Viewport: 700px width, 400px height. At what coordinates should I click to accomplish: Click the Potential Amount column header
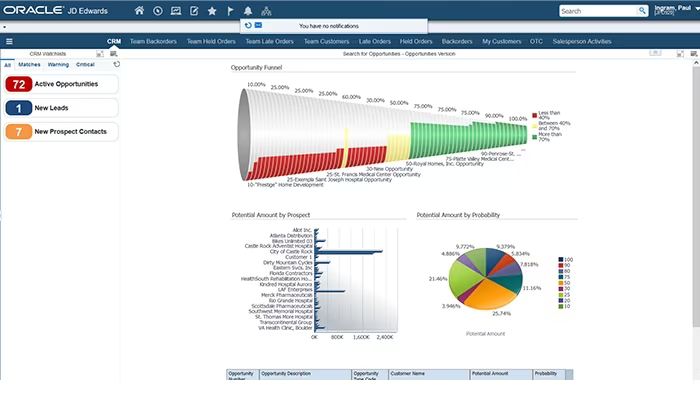tap(501, 374)
